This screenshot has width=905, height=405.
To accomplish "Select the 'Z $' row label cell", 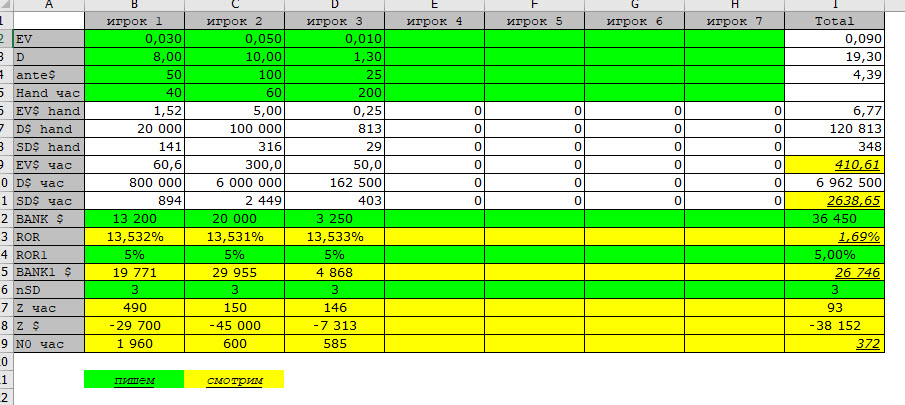I will coord(48,326).
